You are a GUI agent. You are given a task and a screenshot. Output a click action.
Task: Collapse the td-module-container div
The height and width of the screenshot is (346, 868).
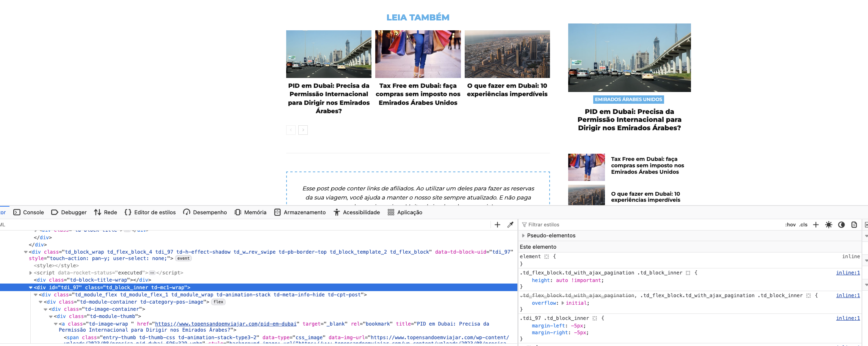[41, 302]
